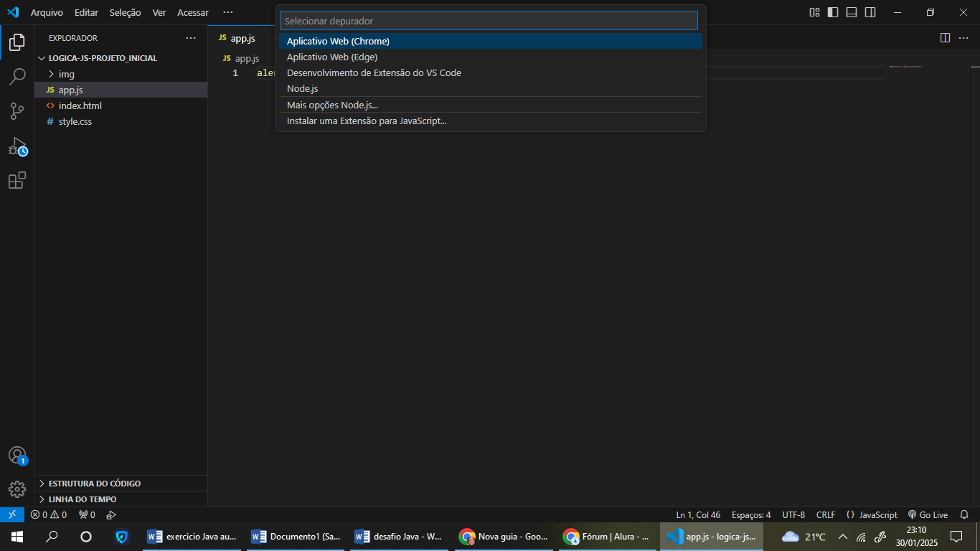Choose Mais opções Node.js...
Screen dimensions: 980x551
click(x=491, y=105)
